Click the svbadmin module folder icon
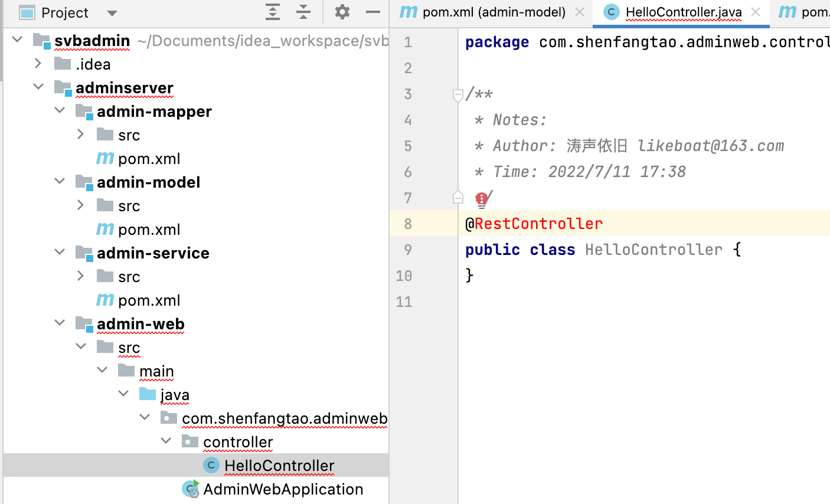This screenshot has width=830, height=504. (42, 40)
